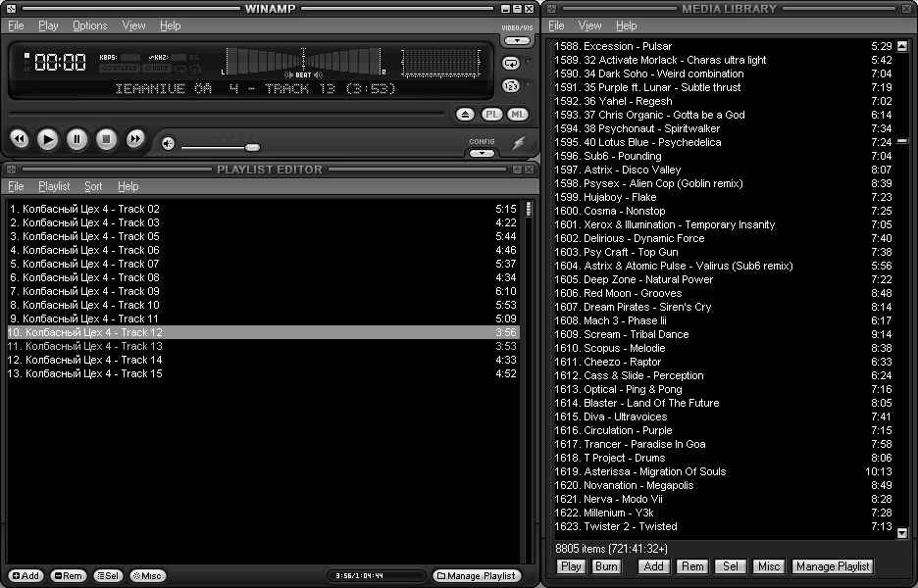Open Manage Playlist in Playlist Editor
918x588 pixels.
pyautogui.click(x=478, y=576)
